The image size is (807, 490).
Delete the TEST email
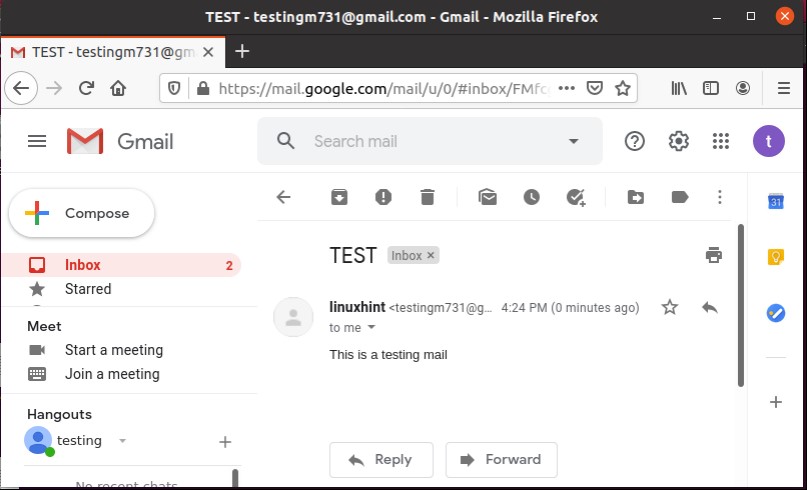tap(427, 198)
